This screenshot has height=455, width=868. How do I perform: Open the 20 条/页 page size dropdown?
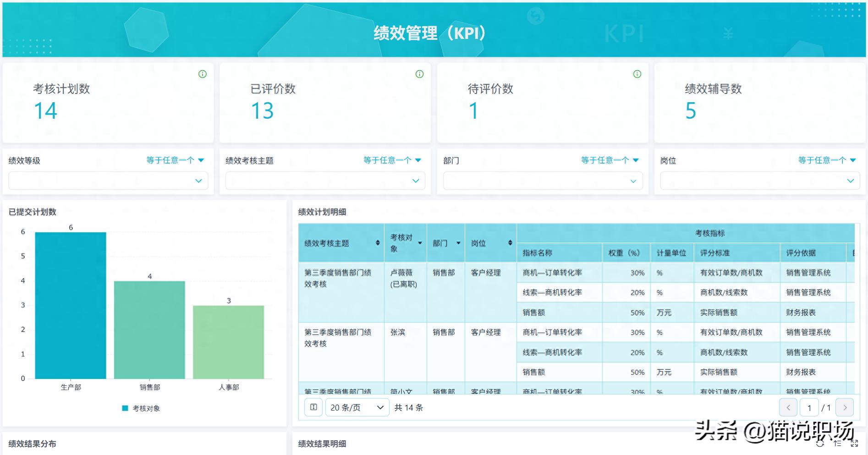pos(357,407)
